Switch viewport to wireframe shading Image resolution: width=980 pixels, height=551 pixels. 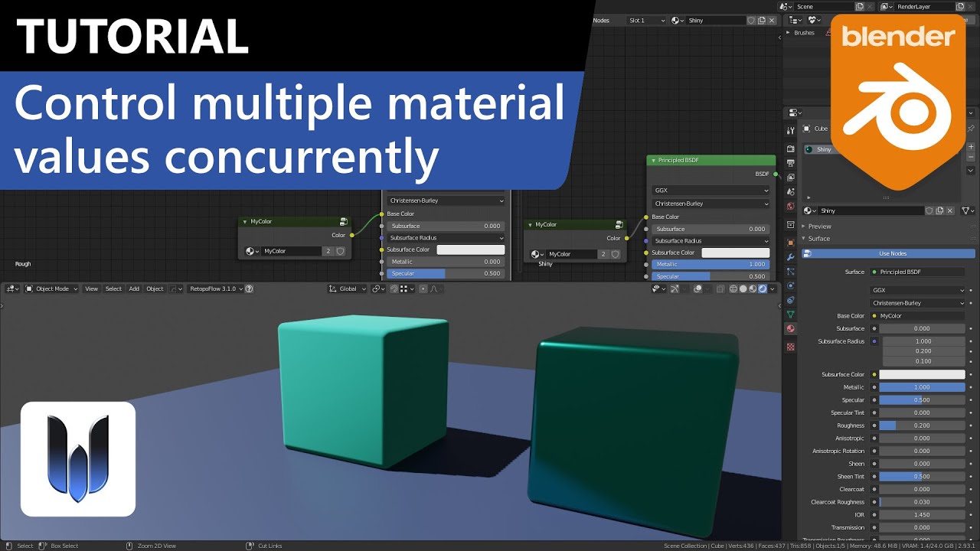[x=733, y=289]
